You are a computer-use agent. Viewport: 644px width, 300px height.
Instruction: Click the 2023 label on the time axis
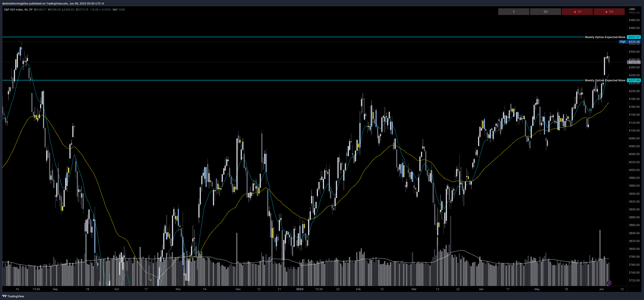[x=300, y=289]
